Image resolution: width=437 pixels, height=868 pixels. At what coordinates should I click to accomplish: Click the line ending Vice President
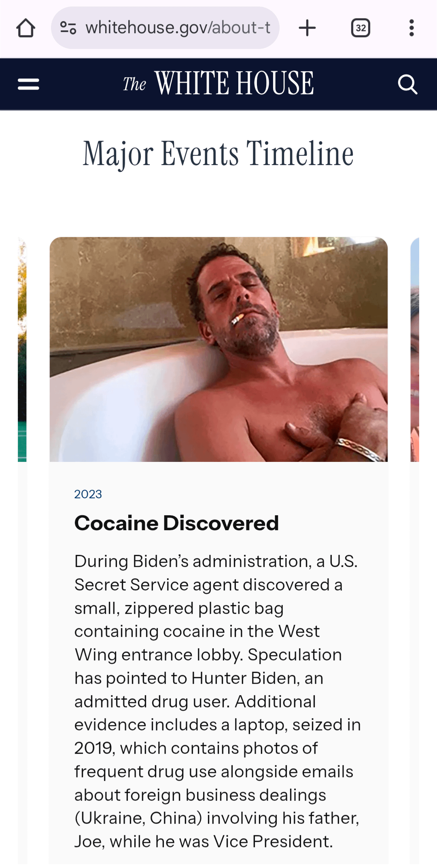tap(204, 842)
